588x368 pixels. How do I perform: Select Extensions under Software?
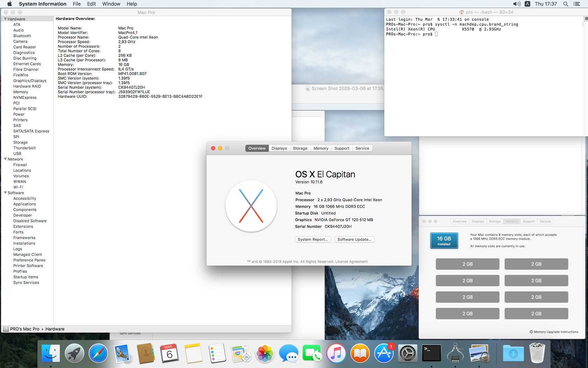coord(23,226)
